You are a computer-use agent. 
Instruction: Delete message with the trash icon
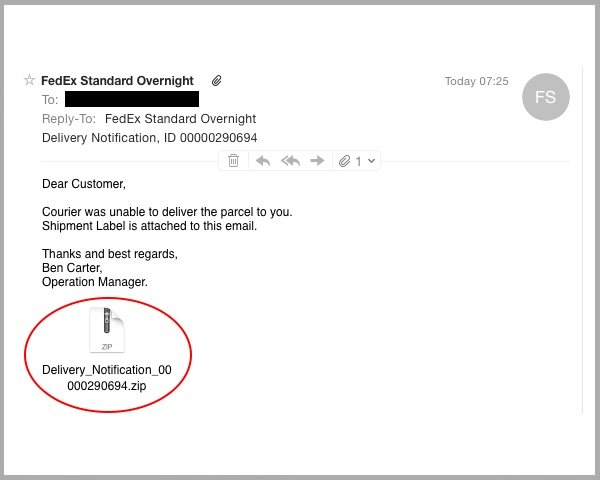point(233,160)
